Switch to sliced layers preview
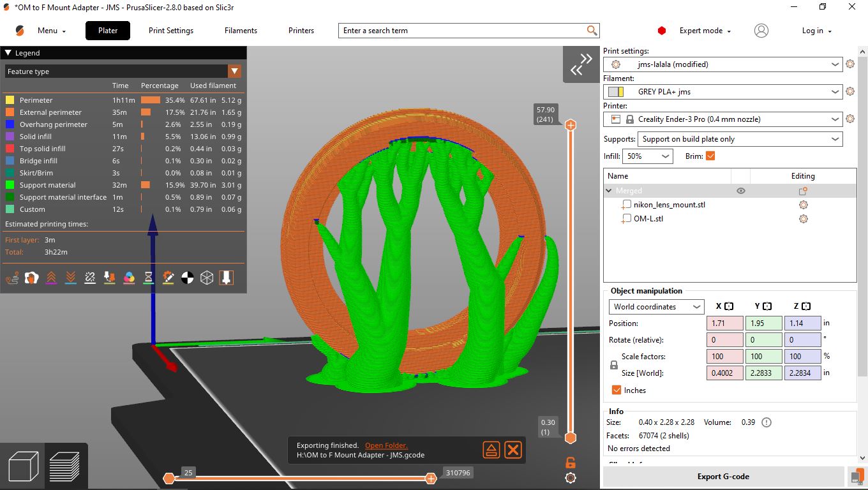Screen dimensions: 868x490 tap(64, 466)
